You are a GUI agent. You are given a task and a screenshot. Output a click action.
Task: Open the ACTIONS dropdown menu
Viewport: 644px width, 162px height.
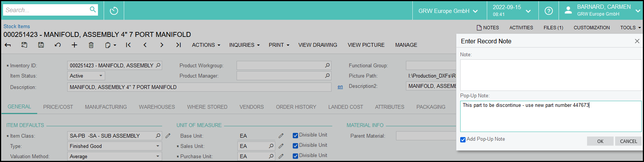206,45
